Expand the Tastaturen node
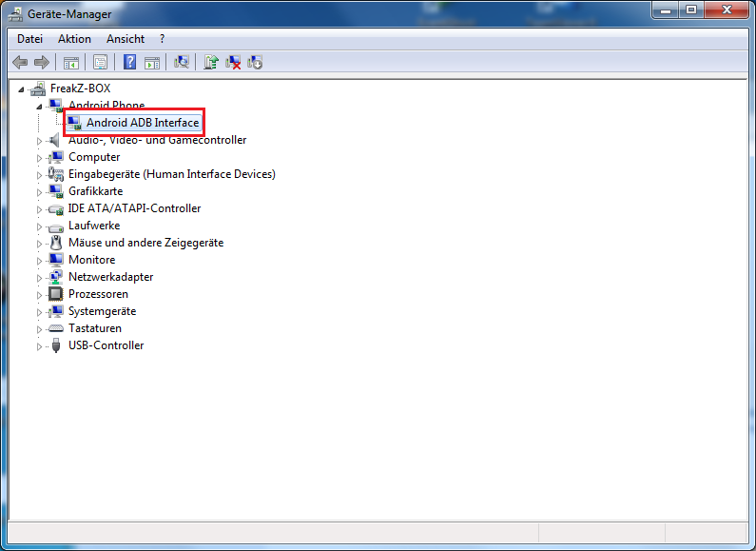The height and width of the screenshot is (551, 756). 40,329
